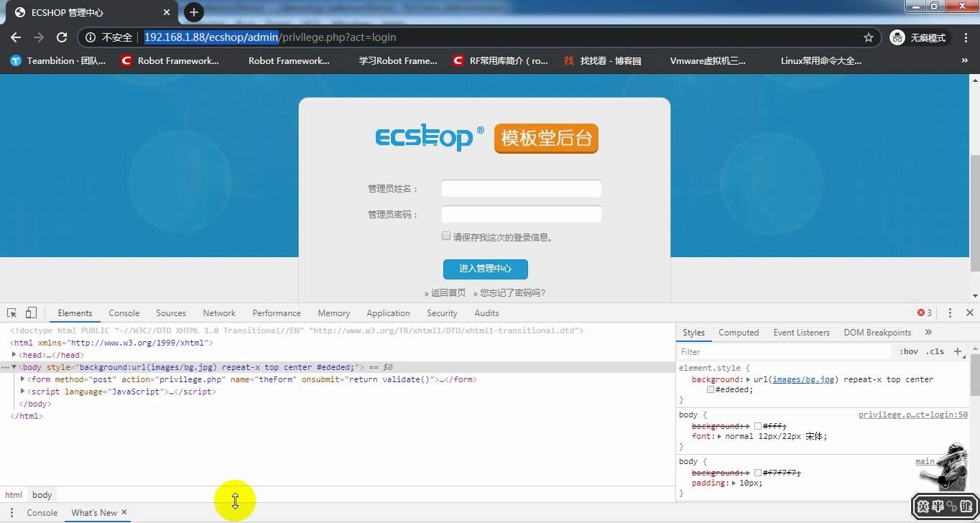The width and height of the screenshot is (980, 523).
Task: Open the DevTools customize menu
Action: (x=950, y=313)
